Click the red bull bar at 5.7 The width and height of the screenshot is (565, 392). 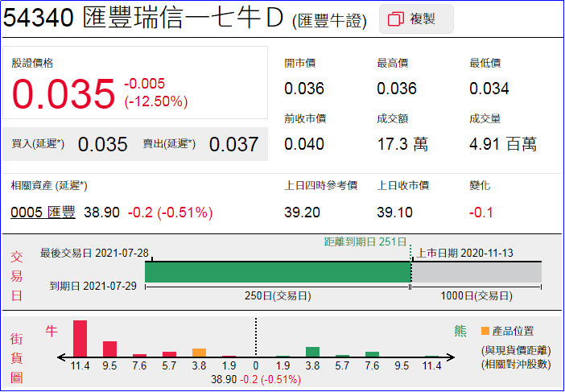pos(169,354)
